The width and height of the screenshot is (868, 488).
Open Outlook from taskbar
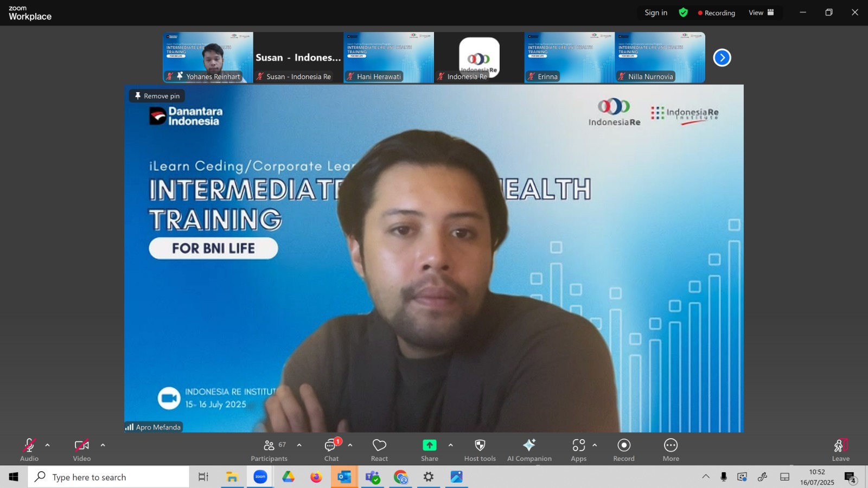[344, 477]
